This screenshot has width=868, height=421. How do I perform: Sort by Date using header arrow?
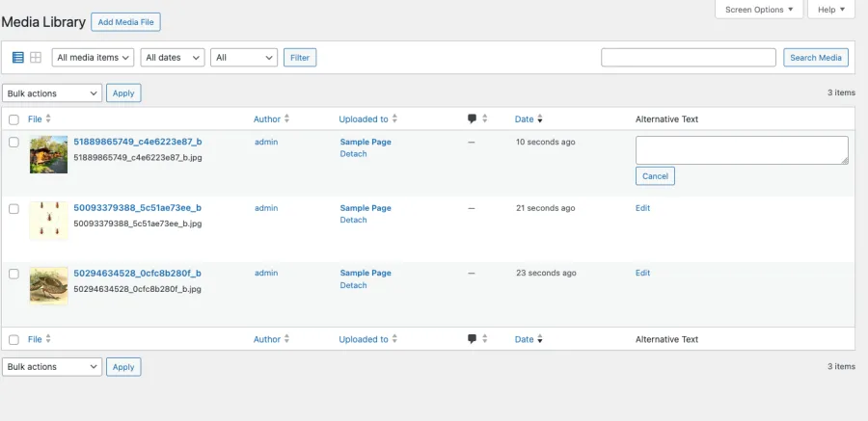pos(540,118)
